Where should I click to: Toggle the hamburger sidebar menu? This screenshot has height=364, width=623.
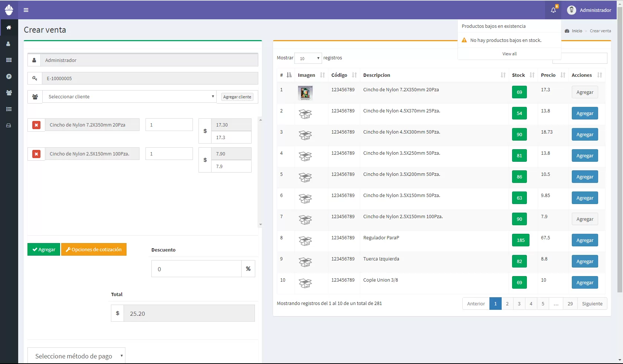[x=26, y=10]
